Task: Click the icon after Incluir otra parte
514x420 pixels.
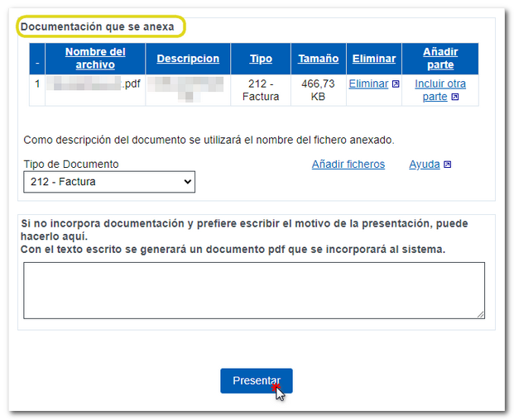Action: (455, 98)
